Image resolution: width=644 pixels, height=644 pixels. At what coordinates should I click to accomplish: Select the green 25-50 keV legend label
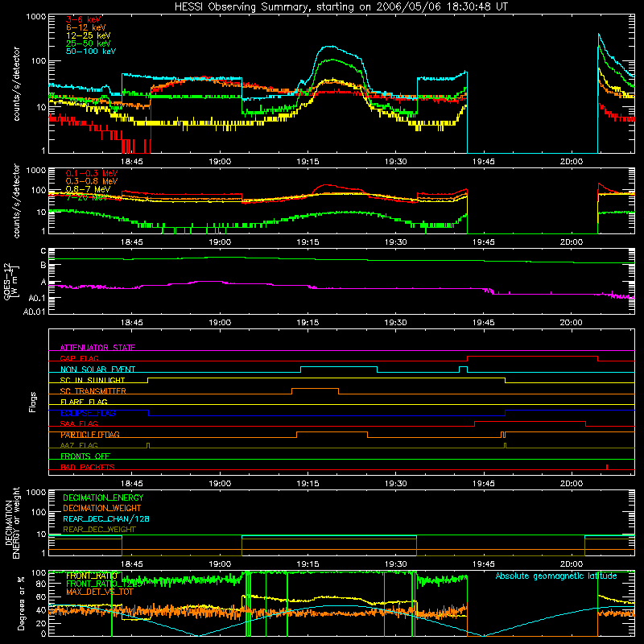(x=89, y=43)
